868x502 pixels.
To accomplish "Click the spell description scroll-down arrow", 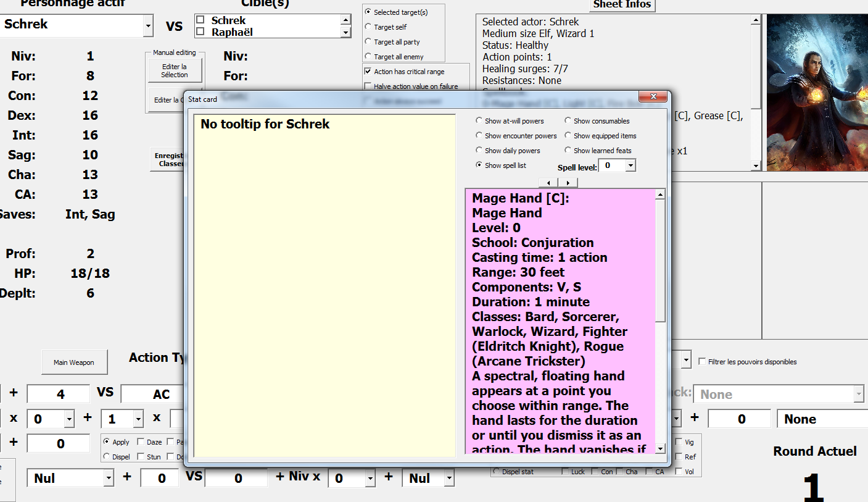I will click(x=660, y=449).
